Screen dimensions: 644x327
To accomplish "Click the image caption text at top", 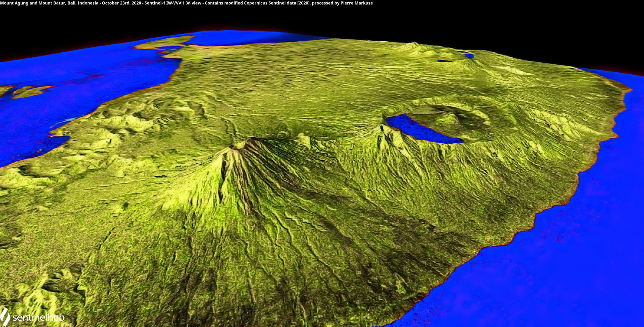I will 186,3.
